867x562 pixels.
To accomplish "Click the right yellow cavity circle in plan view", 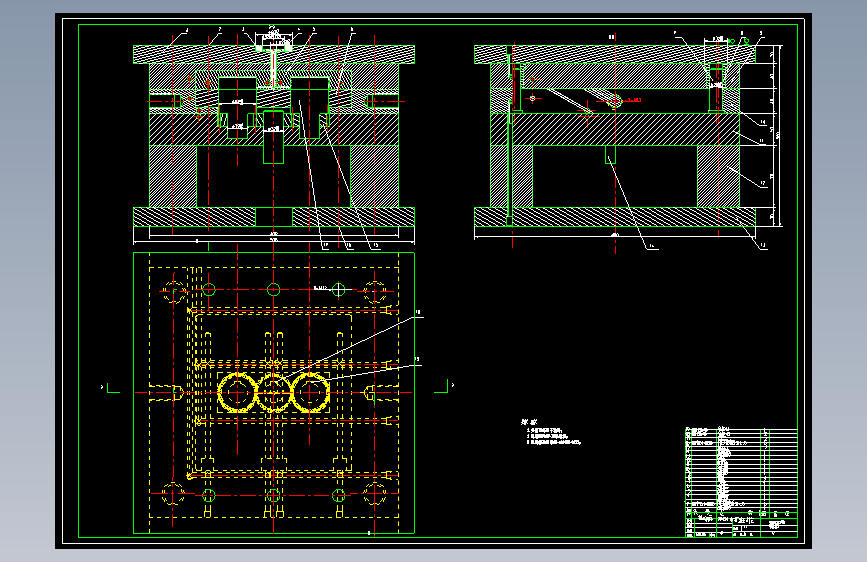I will 310,392.
